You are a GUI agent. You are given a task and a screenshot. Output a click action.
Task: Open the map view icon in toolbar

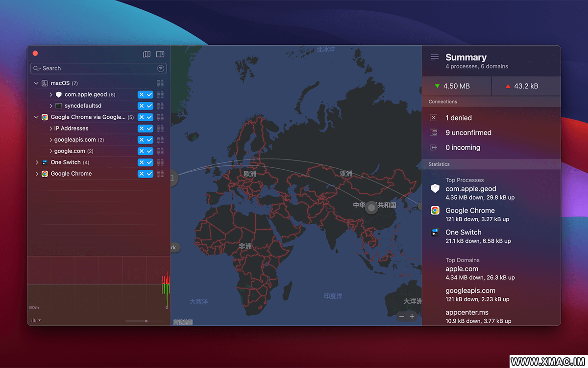coord(147,54)
